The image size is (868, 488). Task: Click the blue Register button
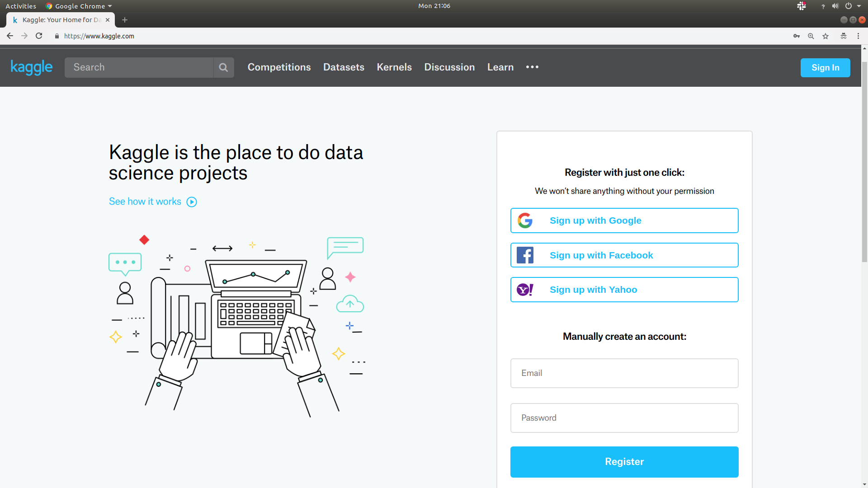[x=624, y=462]
